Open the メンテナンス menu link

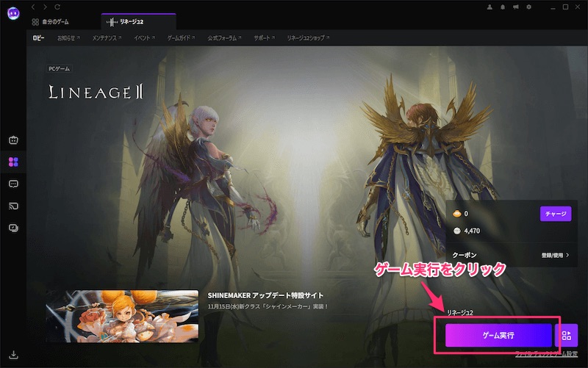point(107,38)
